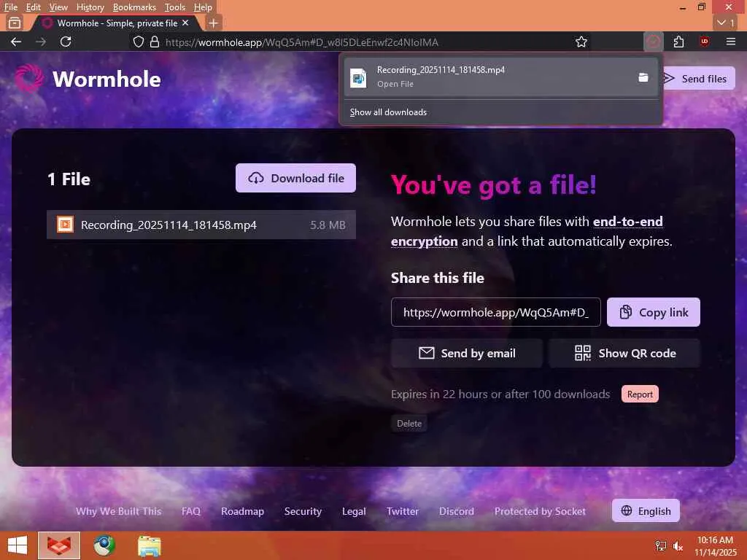Open the tracking protection shield icon

coord(138,42)
